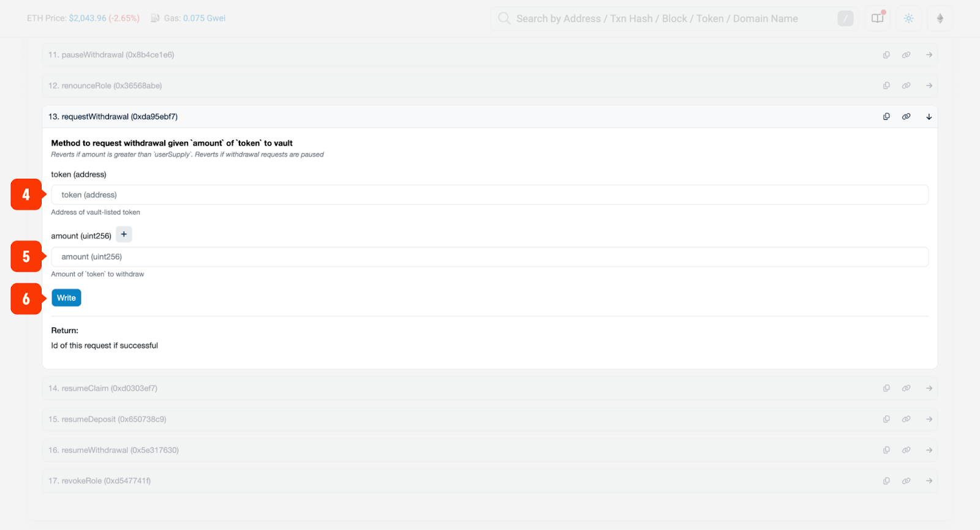Open the Ethereum network selector icon
This screenshot has height=530, width=980.
click(x=940, y=18)
